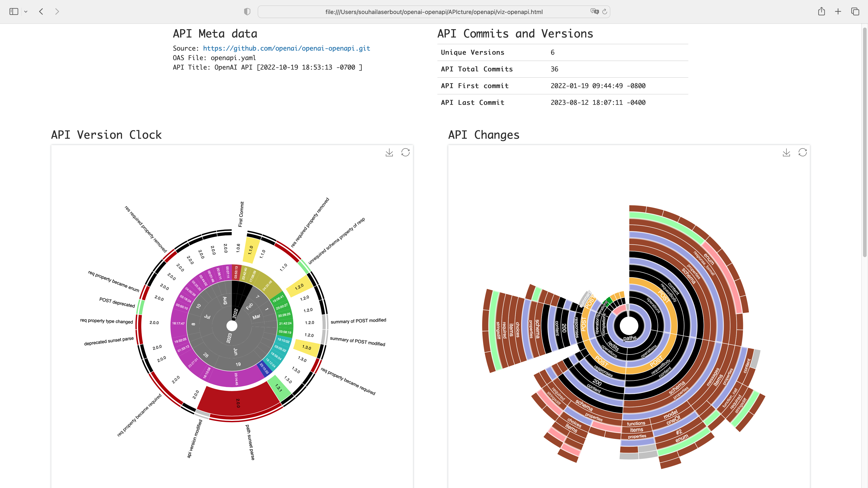Select the Jul month segment
The width and height of the screenshot is (868, 488).
tap(207, 317)
